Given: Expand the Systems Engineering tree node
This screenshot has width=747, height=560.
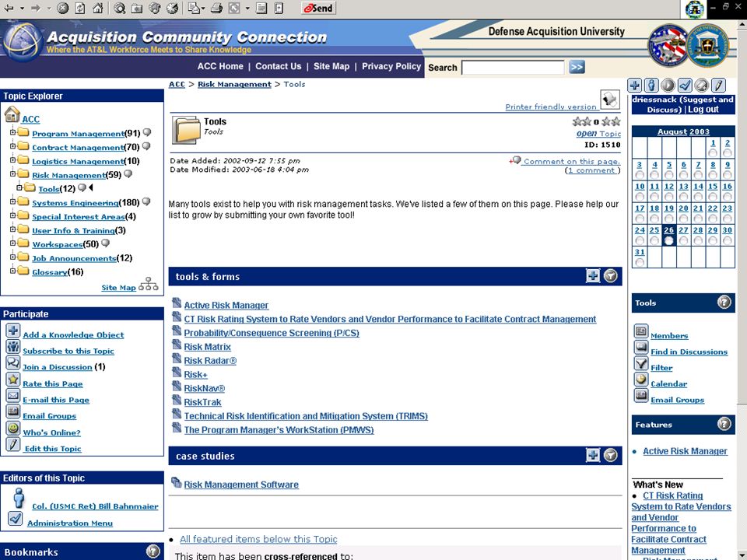Looking at the screenshot, I should tap(13, 201).
